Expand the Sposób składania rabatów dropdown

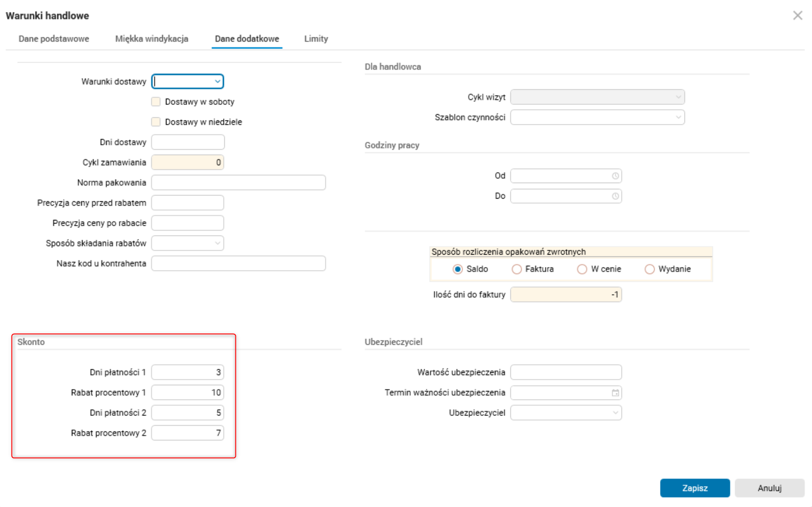[217, 243]
